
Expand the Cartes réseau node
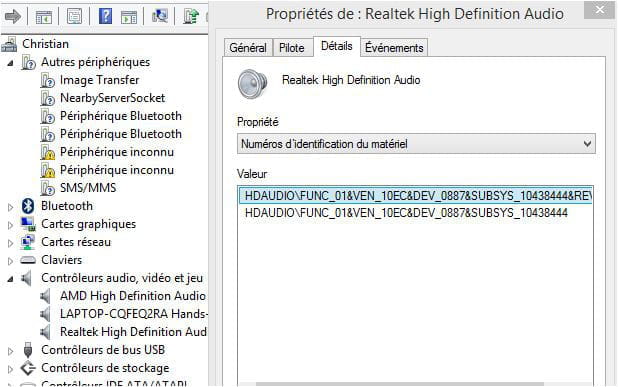11,243
